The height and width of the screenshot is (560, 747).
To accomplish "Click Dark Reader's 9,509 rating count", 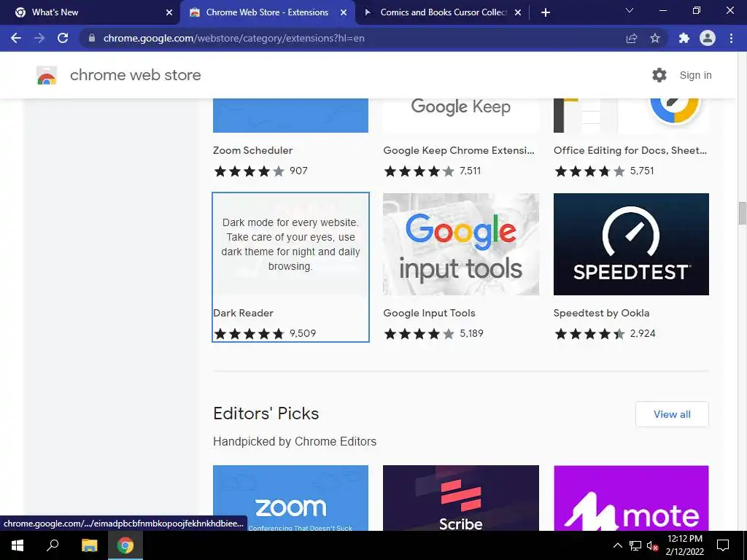I will tap(303, 333).
